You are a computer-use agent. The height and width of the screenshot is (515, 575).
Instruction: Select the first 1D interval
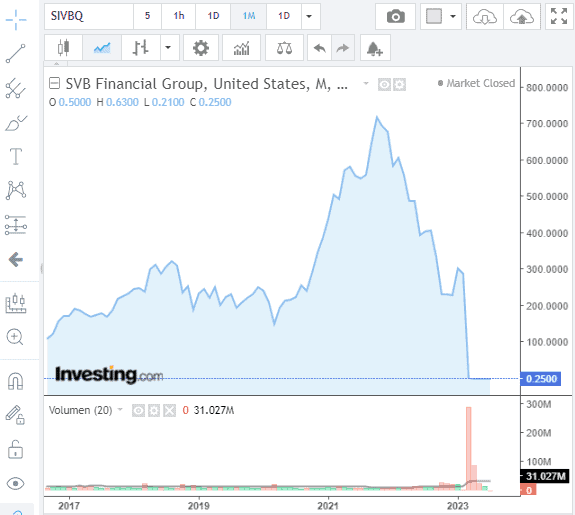tap(213, 16)
